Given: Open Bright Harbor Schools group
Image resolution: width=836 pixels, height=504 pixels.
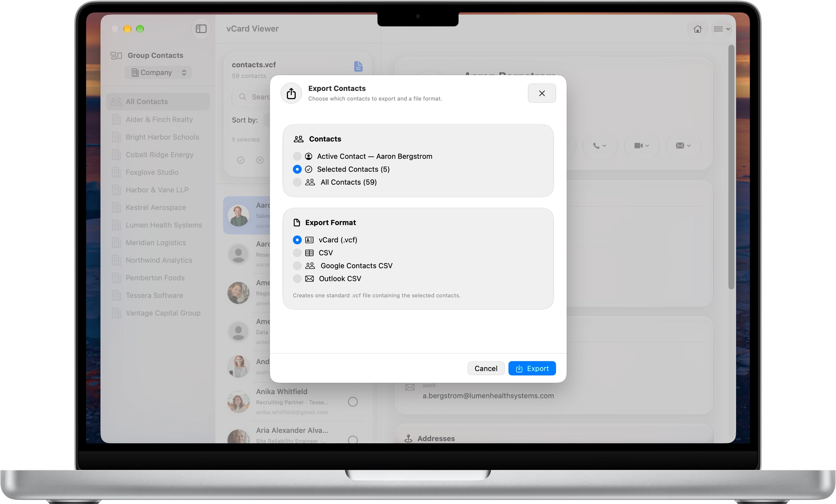Looking at the screenshot, I should (x=158, y=137).
